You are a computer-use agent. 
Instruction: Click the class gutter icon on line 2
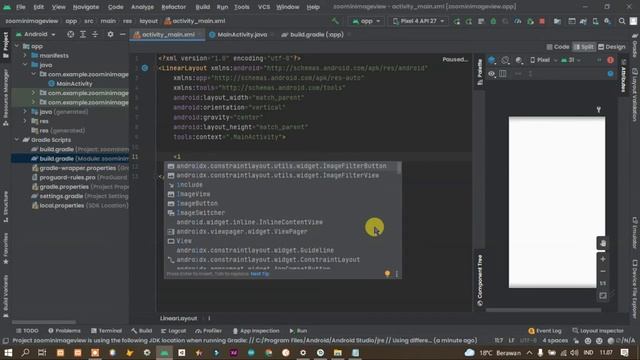coord(145,68)
